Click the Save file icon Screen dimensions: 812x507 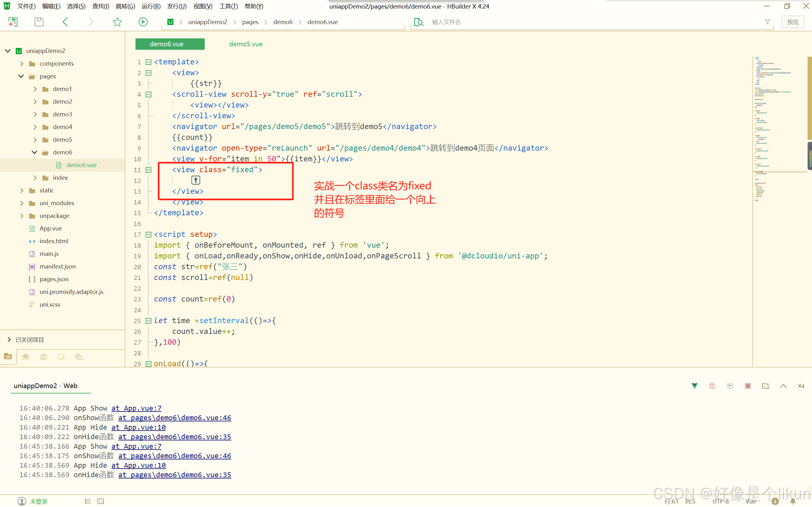pos(39,22)
